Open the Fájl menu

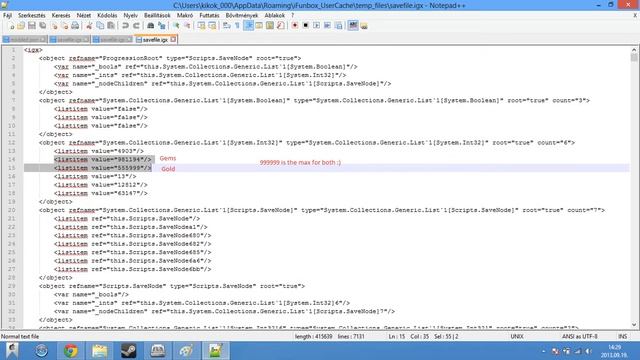pos(7,15)
